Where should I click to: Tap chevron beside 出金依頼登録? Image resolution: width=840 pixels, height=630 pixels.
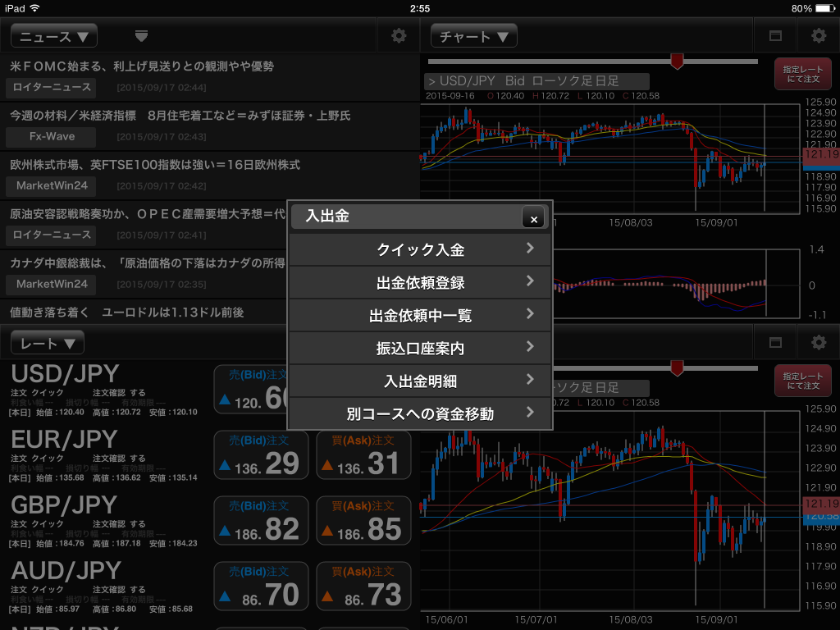coord(530,281)
